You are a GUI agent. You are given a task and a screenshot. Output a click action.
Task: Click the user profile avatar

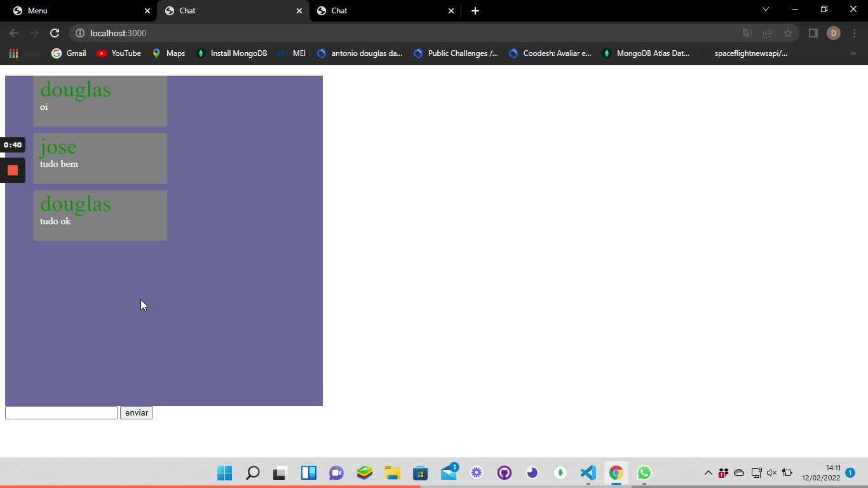(834, 33)
